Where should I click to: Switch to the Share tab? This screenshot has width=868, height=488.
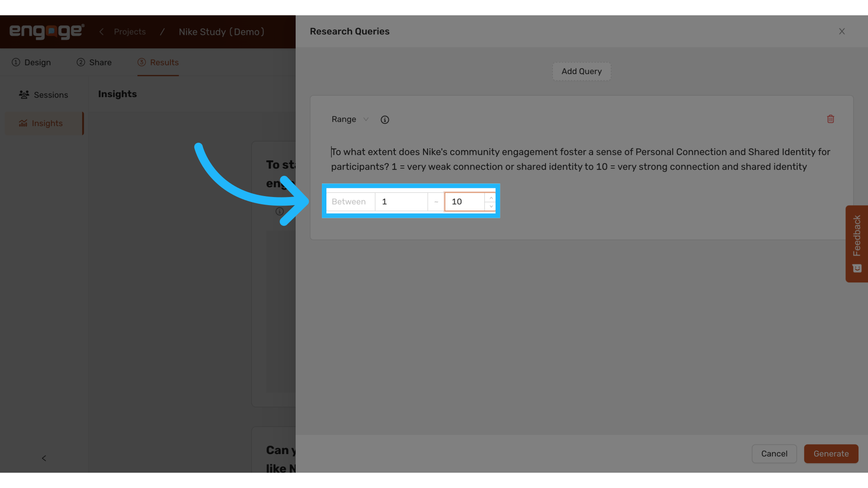[x=94, y=62]
